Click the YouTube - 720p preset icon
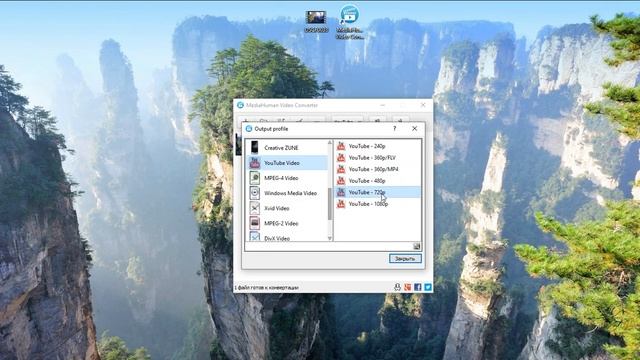The height and width of the screenshot is (360, 640). pyautogui.click(x=341, y=192)
